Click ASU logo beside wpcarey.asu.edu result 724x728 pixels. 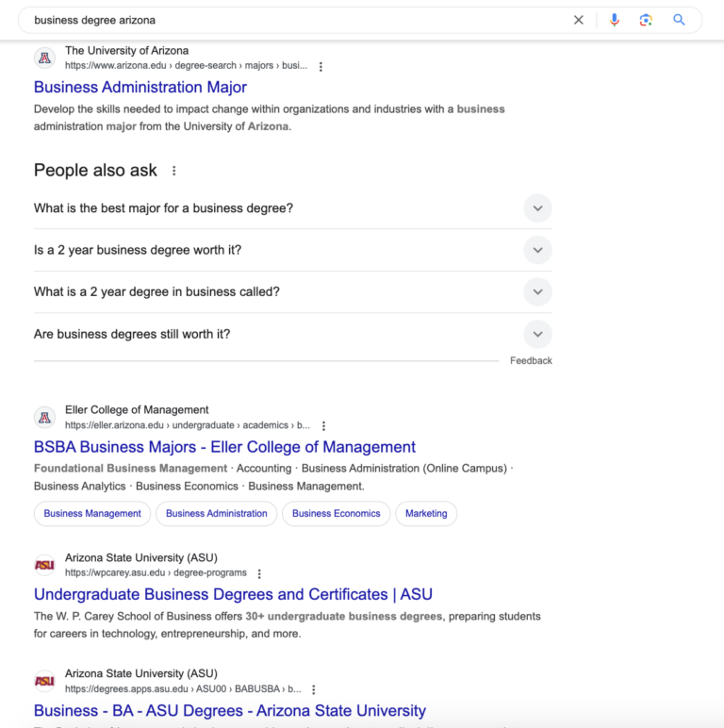click(45, 565)
